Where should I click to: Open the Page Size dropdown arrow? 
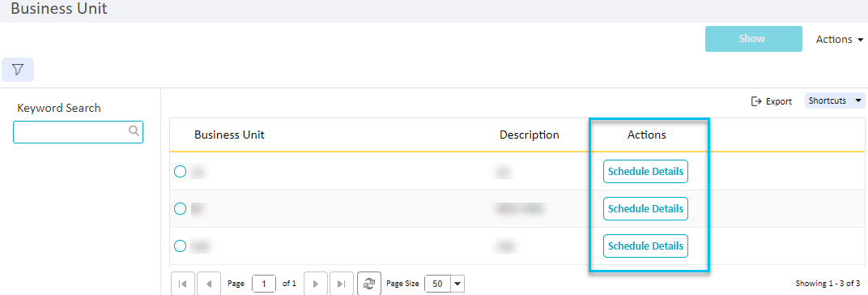pos(457,284)
